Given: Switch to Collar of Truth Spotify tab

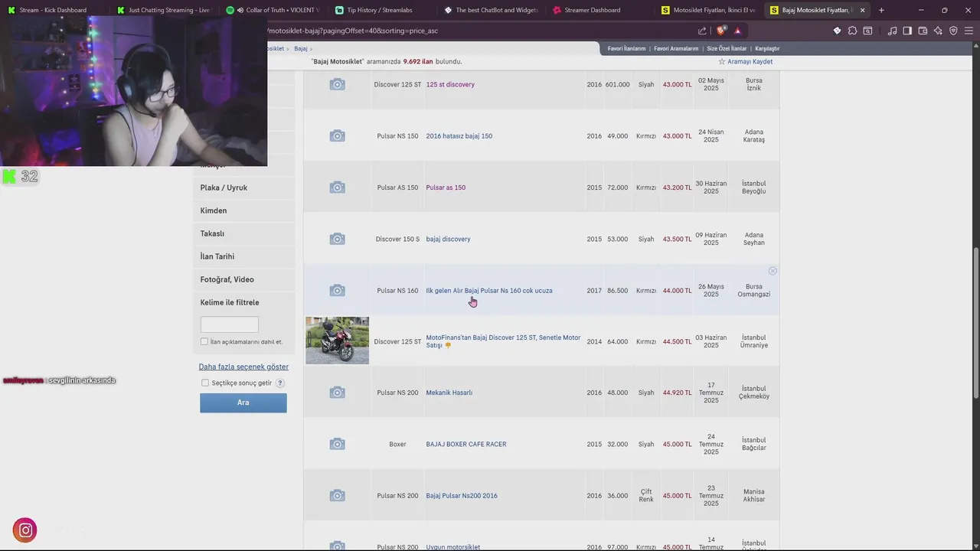Looking at the screenshot, I should point(274,10).
